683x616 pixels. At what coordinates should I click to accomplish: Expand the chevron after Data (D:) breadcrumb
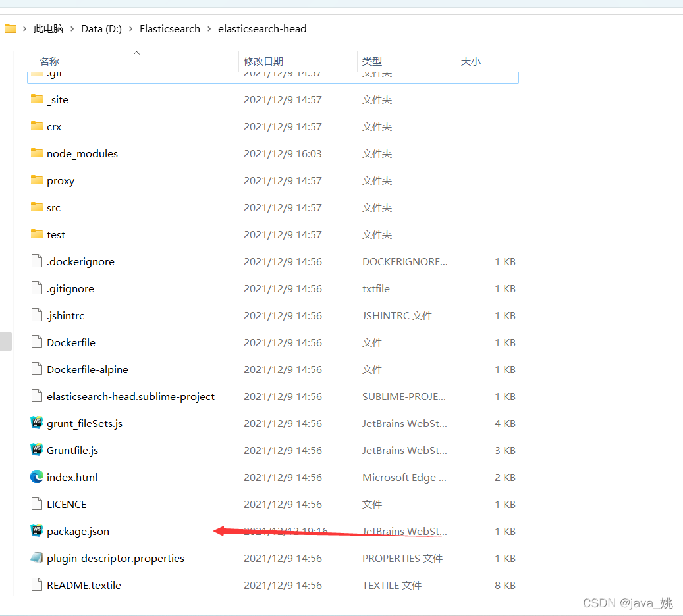131,29
